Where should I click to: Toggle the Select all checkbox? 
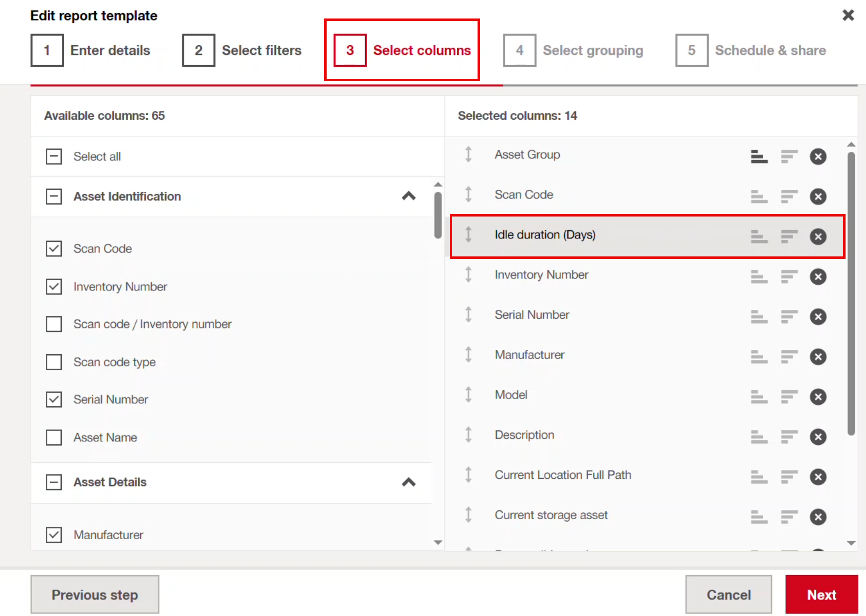54,157
